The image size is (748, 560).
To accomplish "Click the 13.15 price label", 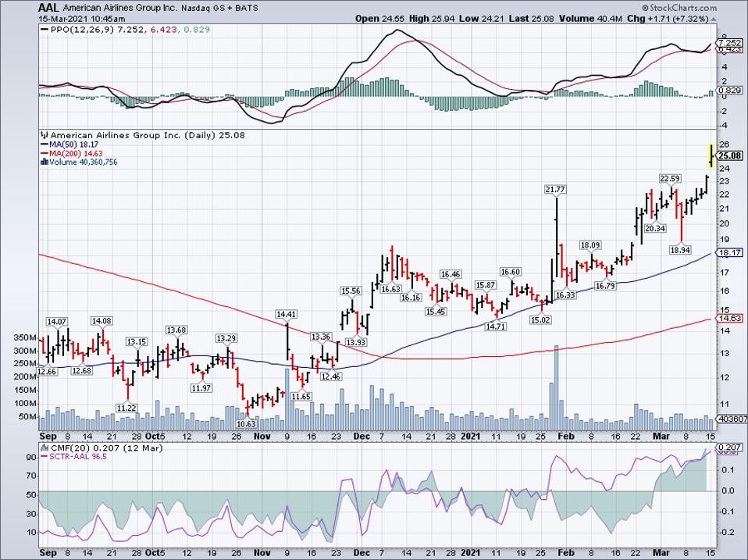I will pos(137,341).
